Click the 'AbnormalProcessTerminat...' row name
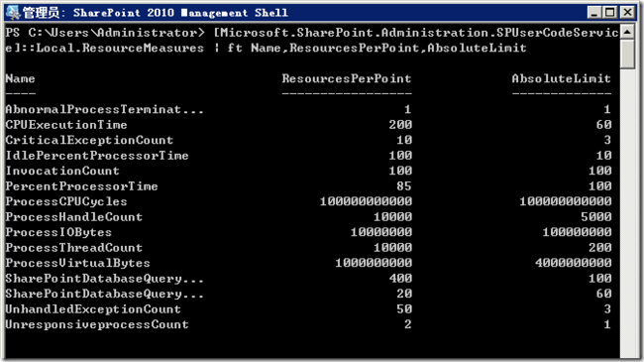644x362 pixels. (x=104, y=109)
